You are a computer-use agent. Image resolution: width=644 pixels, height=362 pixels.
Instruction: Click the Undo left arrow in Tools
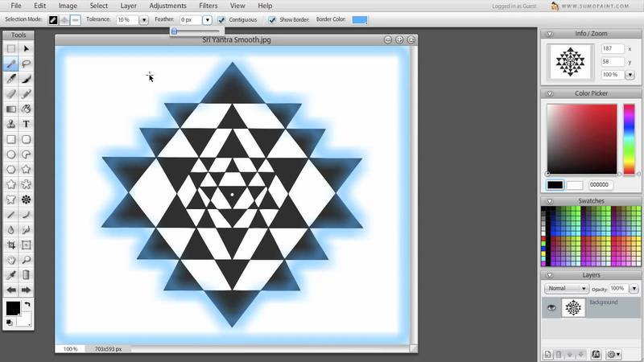click(11, 290)
